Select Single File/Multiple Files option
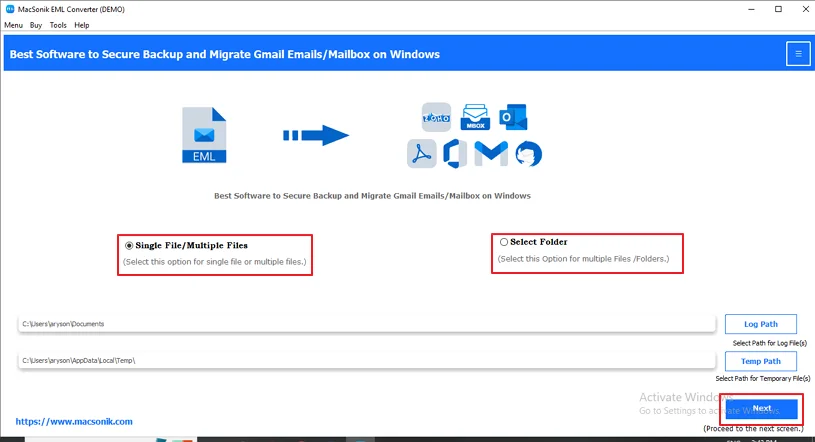 point(129,245)
